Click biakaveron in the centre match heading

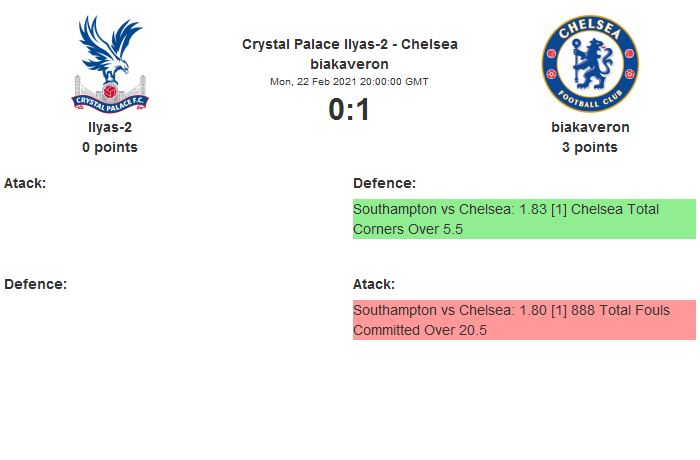point(349,64)
